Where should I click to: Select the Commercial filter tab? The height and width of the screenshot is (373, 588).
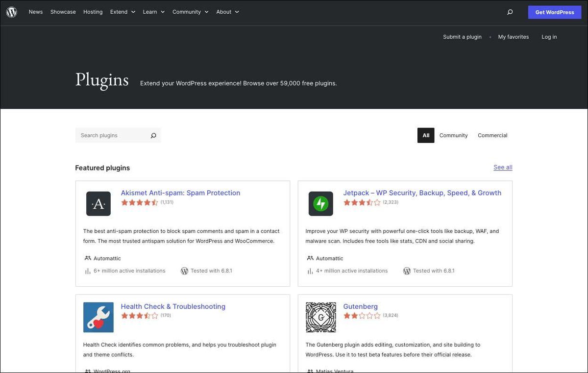492,136
